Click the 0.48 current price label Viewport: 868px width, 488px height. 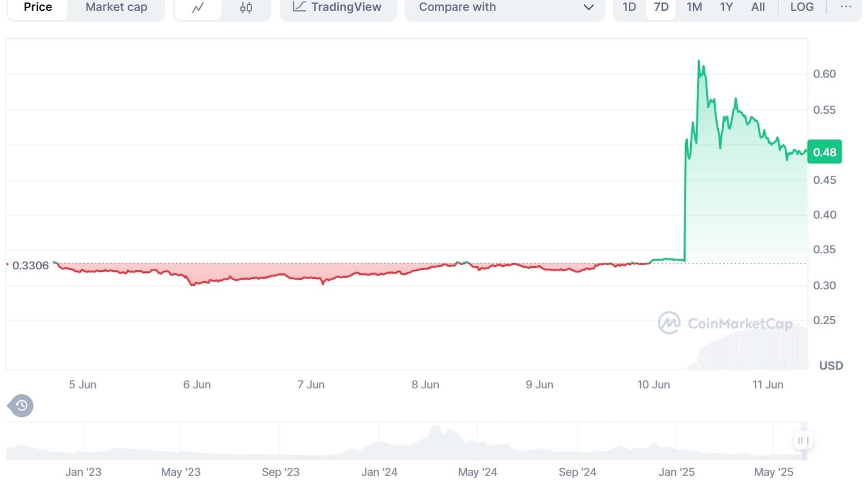pyautogui.click(x=825, y=152)
